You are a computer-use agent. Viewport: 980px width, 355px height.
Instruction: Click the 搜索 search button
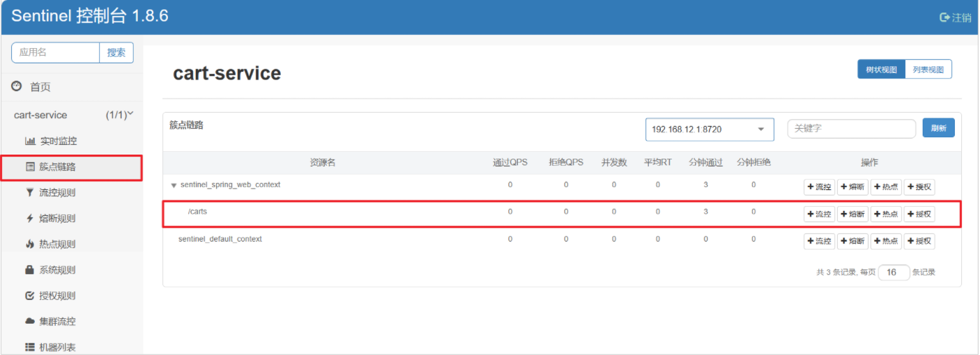(x=116, y=52)
